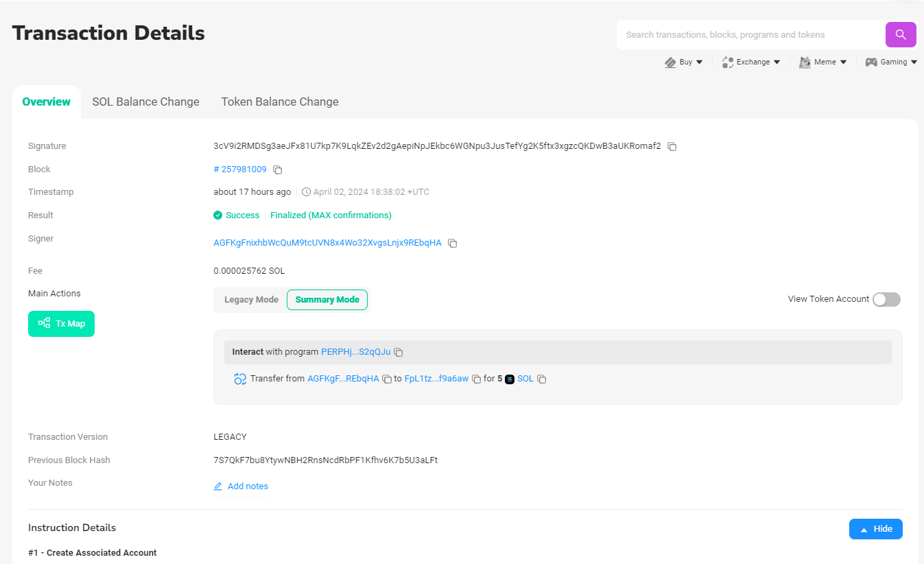
Task: Copy the block number
Action: point(278,169)
